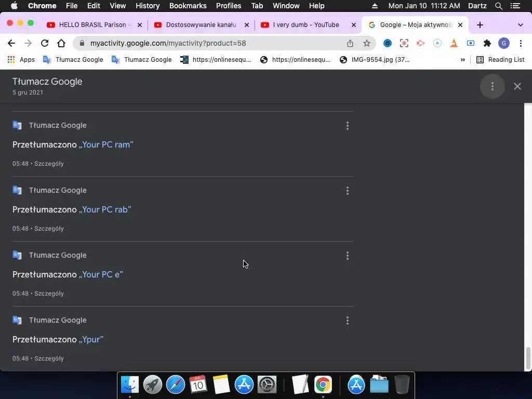Click the forward navigation arrow
This screenshot has height=399, width=532.
28,43
